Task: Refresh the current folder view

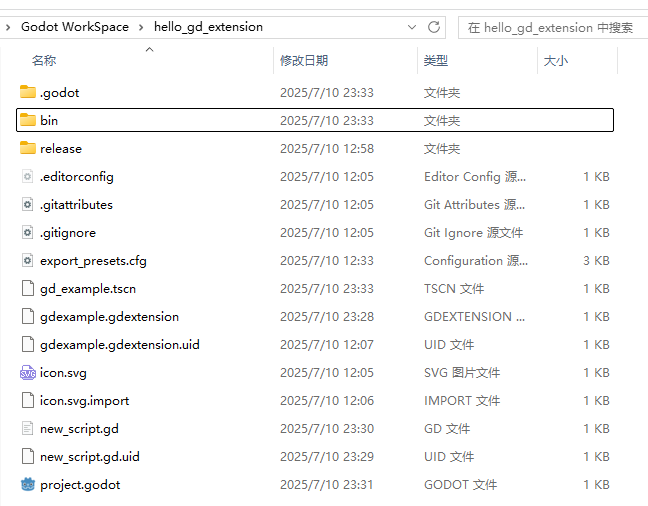Action: click(x=434, y=27)
